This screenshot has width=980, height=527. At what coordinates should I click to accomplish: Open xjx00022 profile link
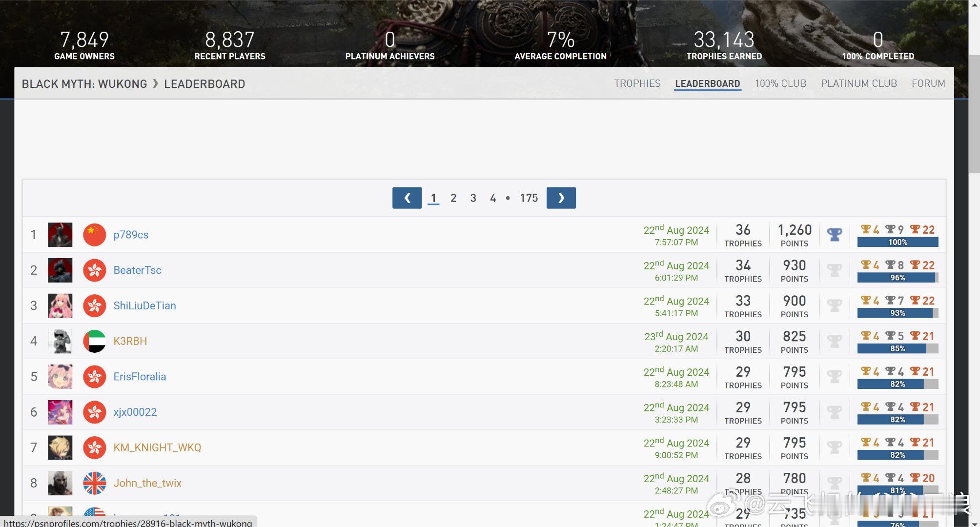135,412
